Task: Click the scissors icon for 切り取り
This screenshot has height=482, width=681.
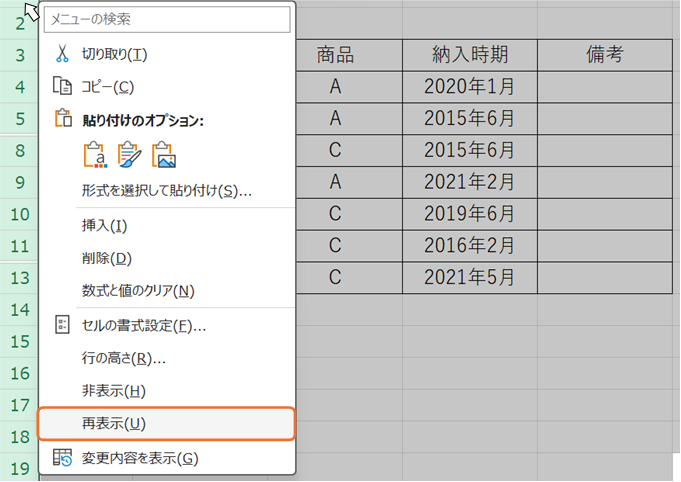Action: tap(62, 53)
